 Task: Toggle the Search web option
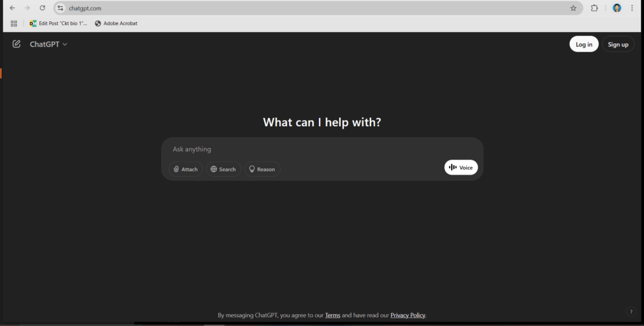click(223, 169)
